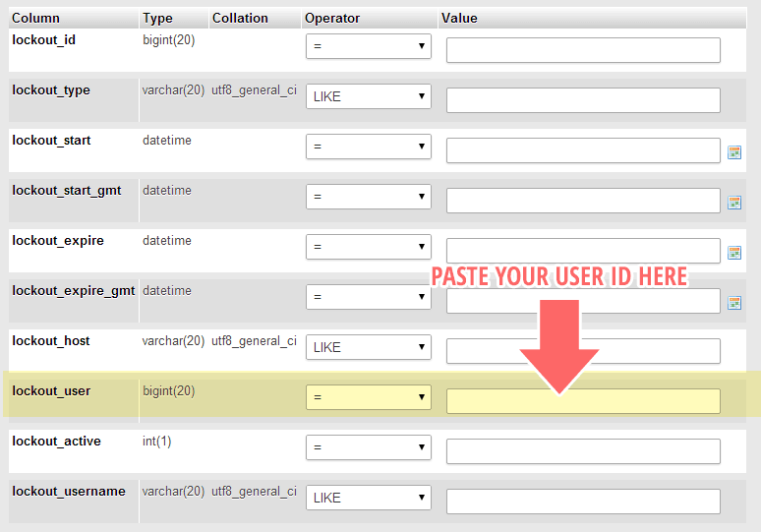Image resolution: width=761 pixels, height=532 pixels.
Task: Focus the lockout_id value input
Action: [583, 50]
